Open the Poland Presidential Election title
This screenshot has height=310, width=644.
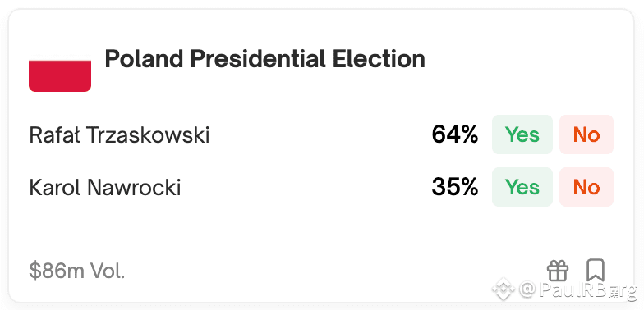click(264, 59)
